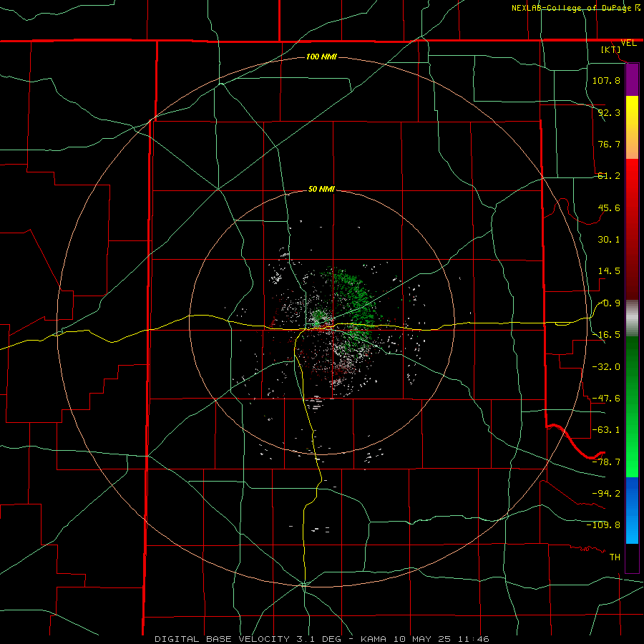644x644 pixels.
Task: Select the 14.5 legend value
Action: pos(609,271)
